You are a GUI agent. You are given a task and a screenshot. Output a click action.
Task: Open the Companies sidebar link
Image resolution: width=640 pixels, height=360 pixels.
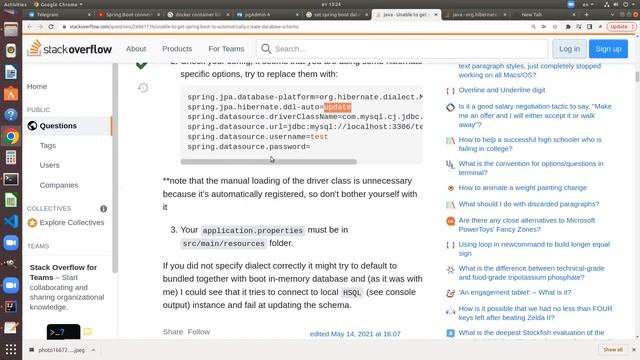(x=59, y=185)
